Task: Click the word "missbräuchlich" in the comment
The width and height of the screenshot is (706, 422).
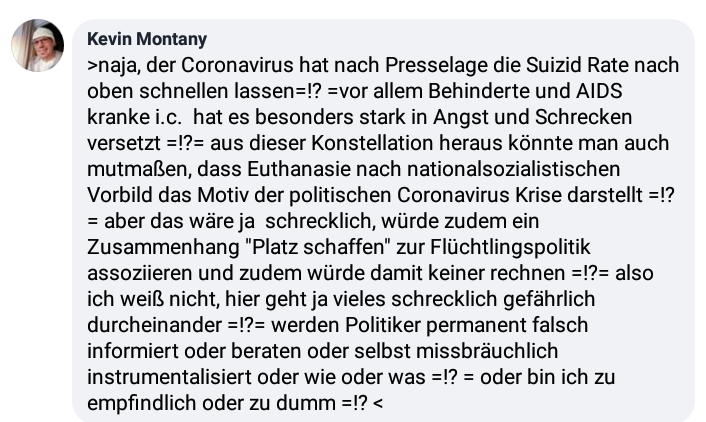Action: point(487,351)
